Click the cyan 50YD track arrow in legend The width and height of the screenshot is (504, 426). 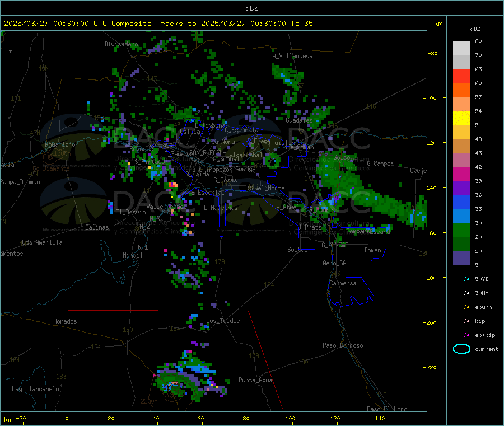click(461, 279)
